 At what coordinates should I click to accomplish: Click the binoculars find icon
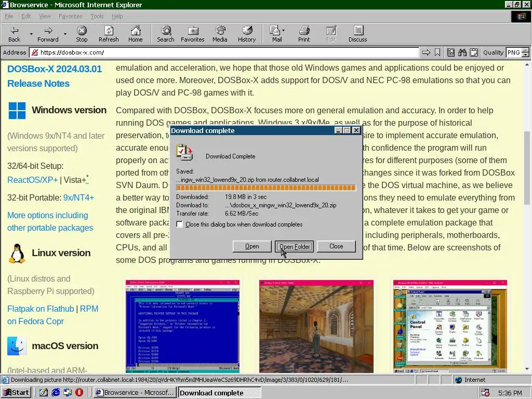[462, 52]
